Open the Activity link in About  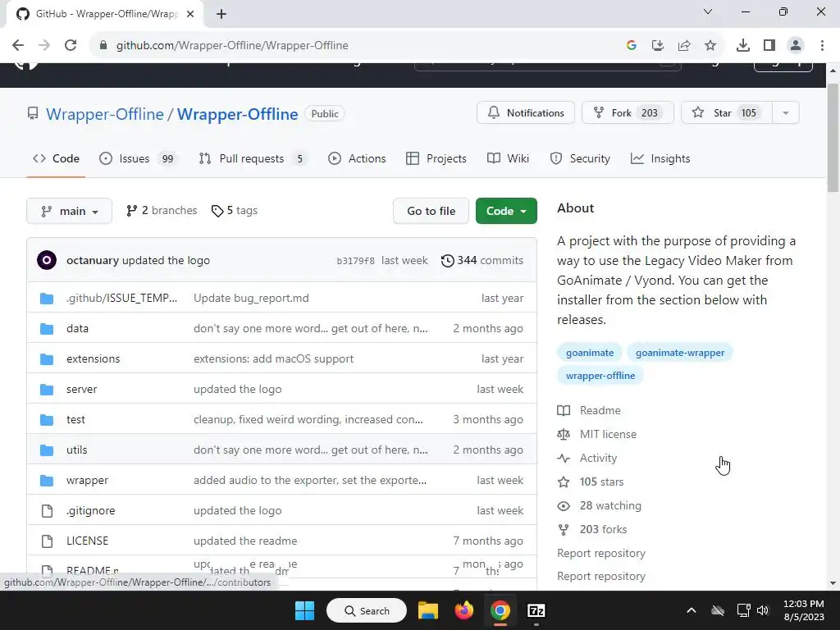coord(598,458)
